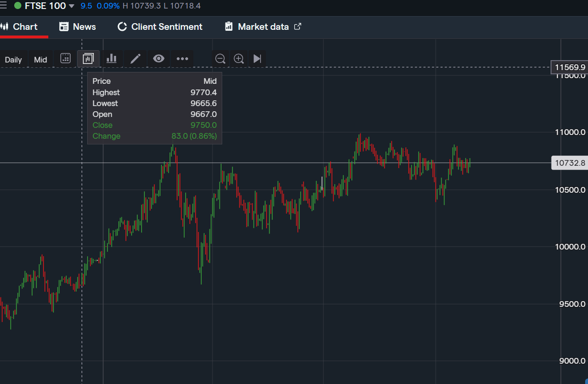Screen dimensions: 588x384
Task: Click the Change value 83.0 (0.86%)
Action: [194, 136]
